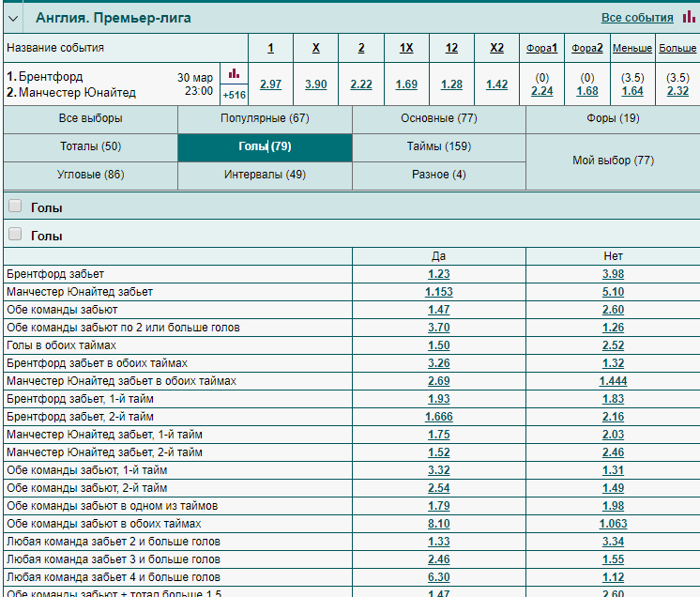This screenshot has width=700, height=597.
Task: Bet Да 3.70 both score 2 or more
Action: 439,328
